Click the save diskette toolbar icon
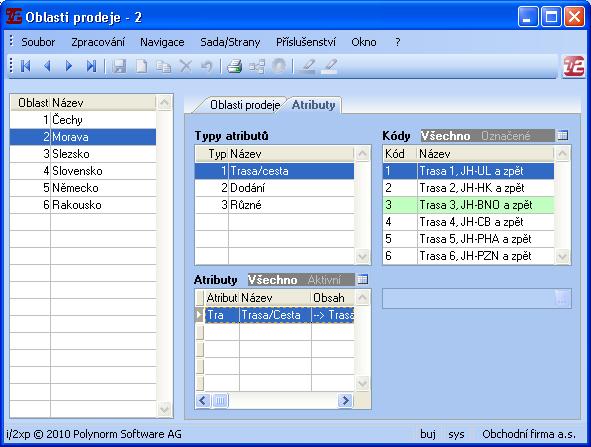This screenshot has height=447, width=591. tap(119, 67)
